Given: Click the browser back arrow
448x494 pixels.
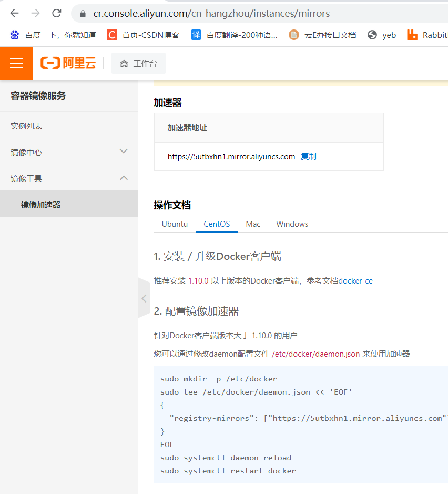Looking at the screenshot, I should (15, 13).
